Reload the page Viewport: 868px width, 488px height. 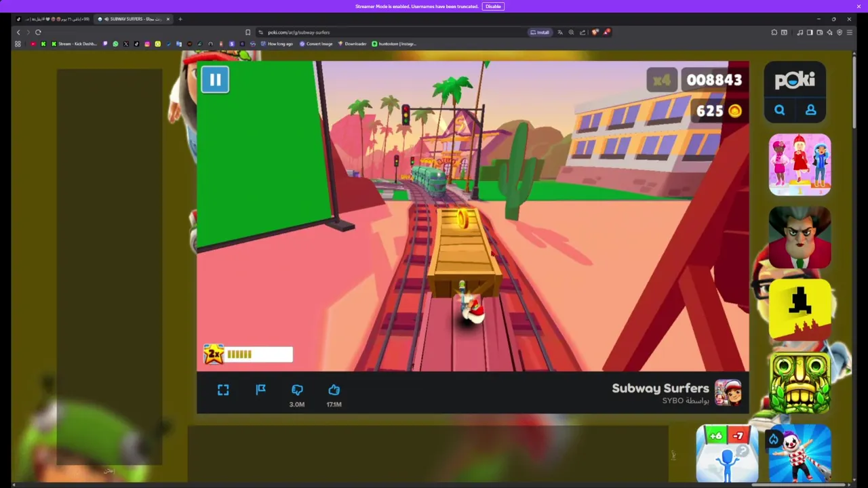click(x=38, y=32)
